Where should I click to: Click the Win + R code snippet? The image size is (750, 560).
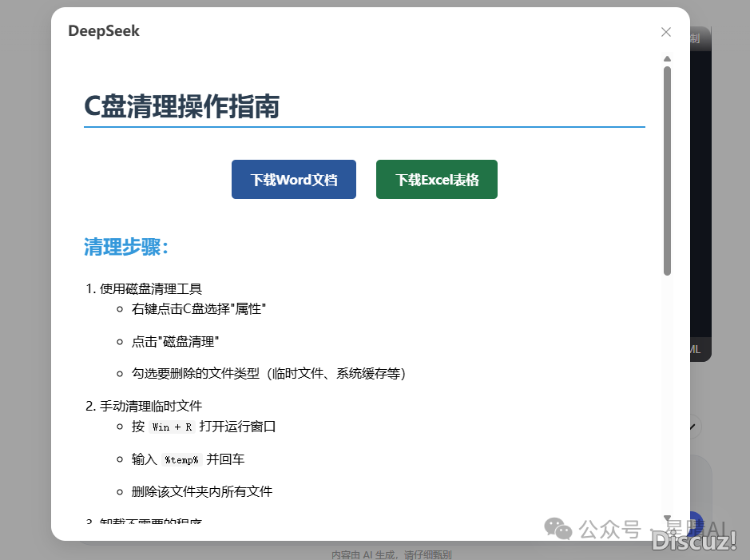pyautogui.click(x=172, y=427)
